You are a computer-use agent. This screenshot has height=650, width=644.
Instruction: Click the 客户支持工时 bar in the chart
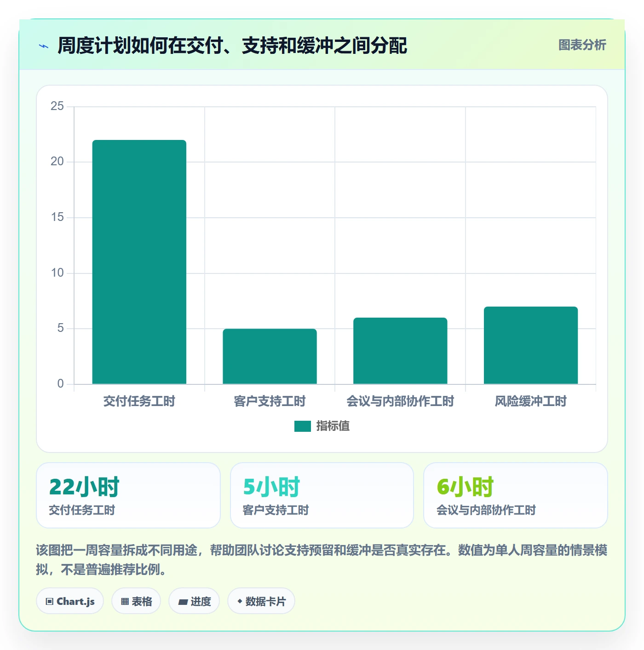coord(270,356)
